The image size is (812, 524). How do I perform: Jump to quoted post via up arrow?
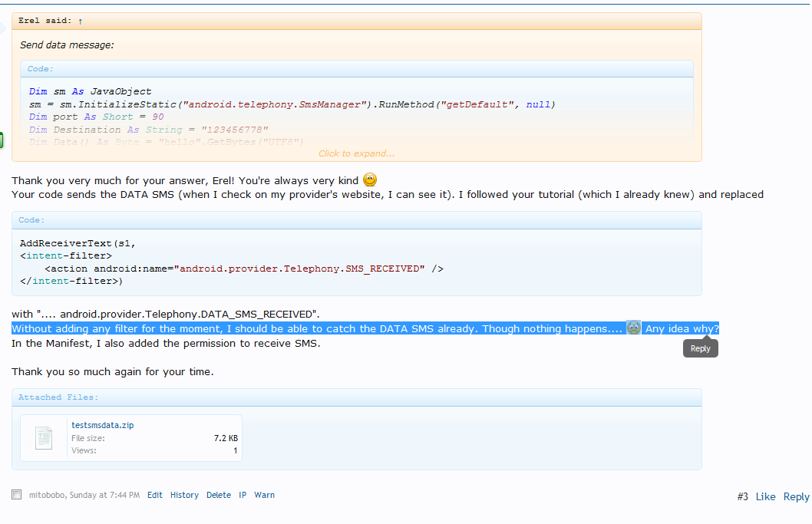pos(82,20)
